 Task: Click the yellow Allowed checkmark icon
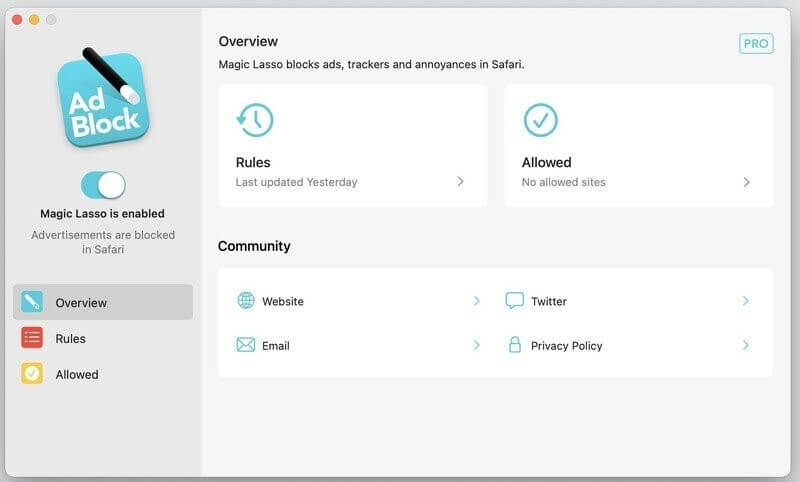[x=32, y=373]
